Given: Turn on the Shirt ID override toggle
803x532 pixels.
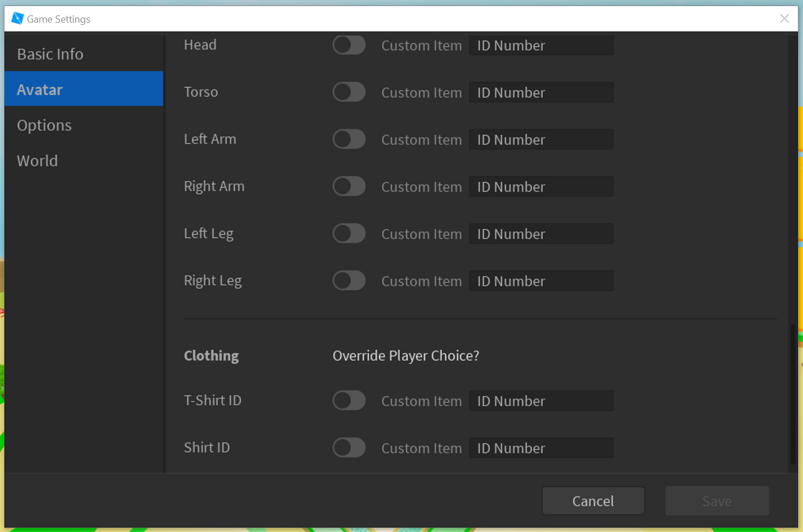Looking at the screenshot, I should click(x=349, y=448).
